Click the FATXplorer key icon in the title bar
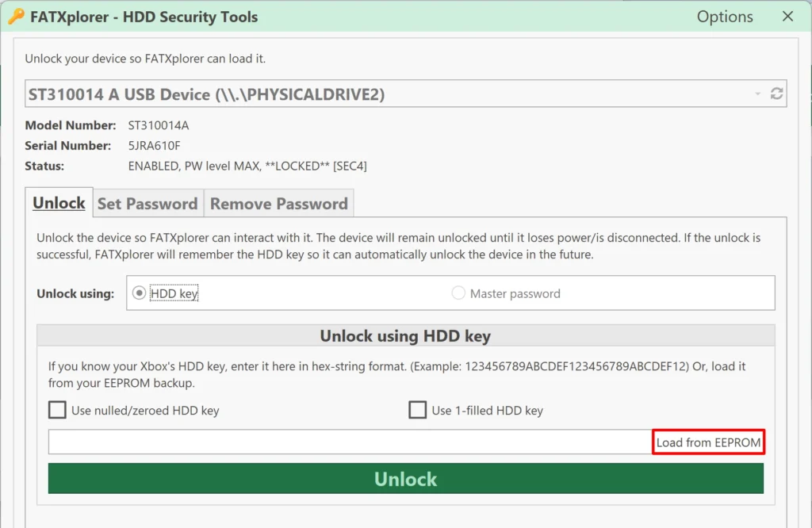 17,16
